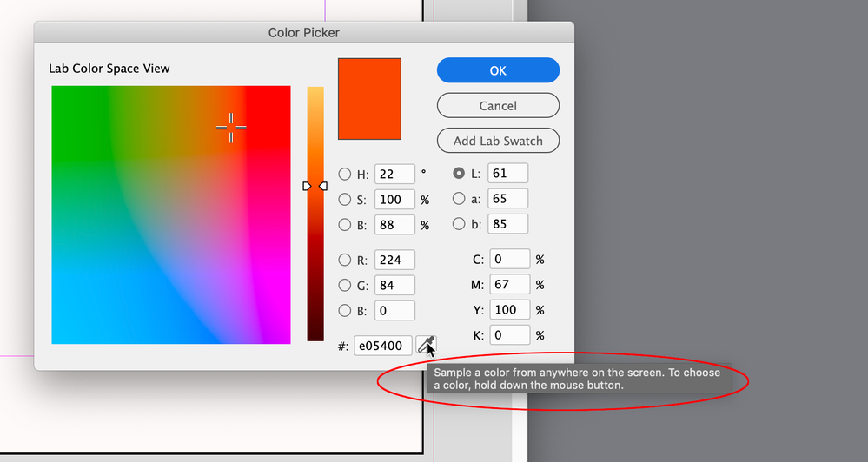Select the H hue radio button

tap(345, 174)
